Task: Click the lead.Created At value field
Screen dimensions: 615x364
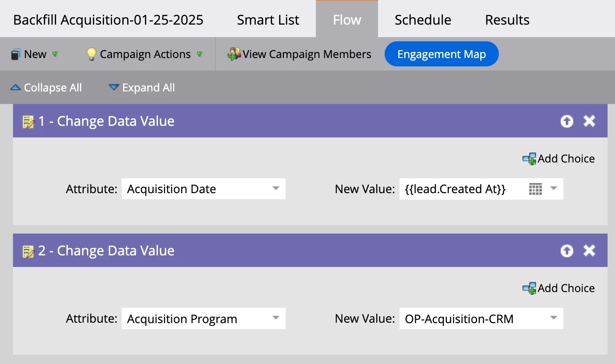Action: coord(460,189)
